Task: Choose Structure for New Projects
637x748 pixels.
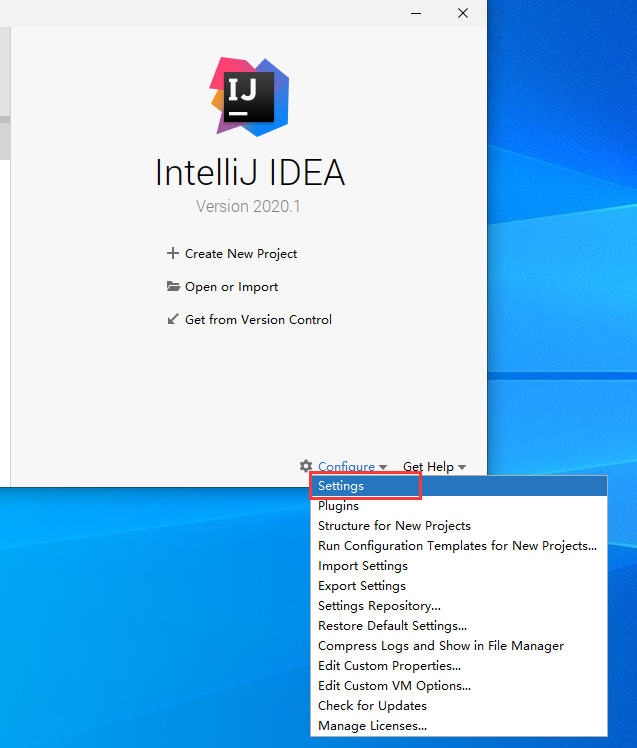Action: [x=459, y=526]
